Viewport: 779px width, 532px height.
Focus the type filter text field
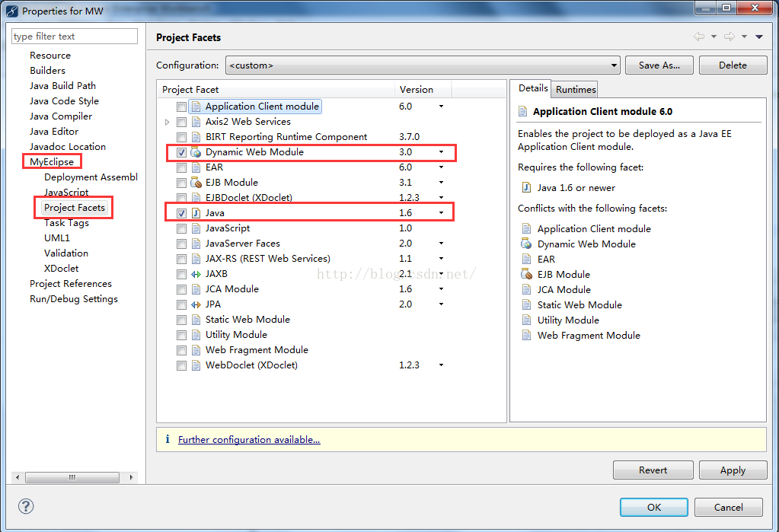[75, 37]
